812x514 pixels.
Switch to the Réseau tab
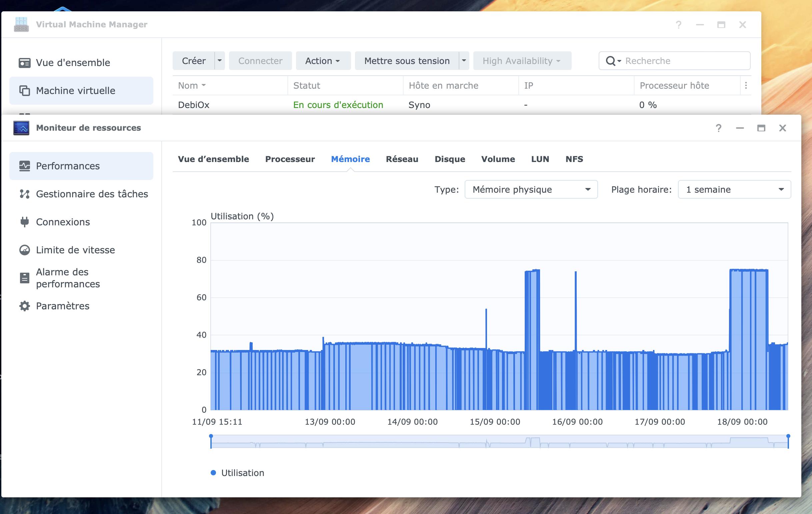pos(402,159)
